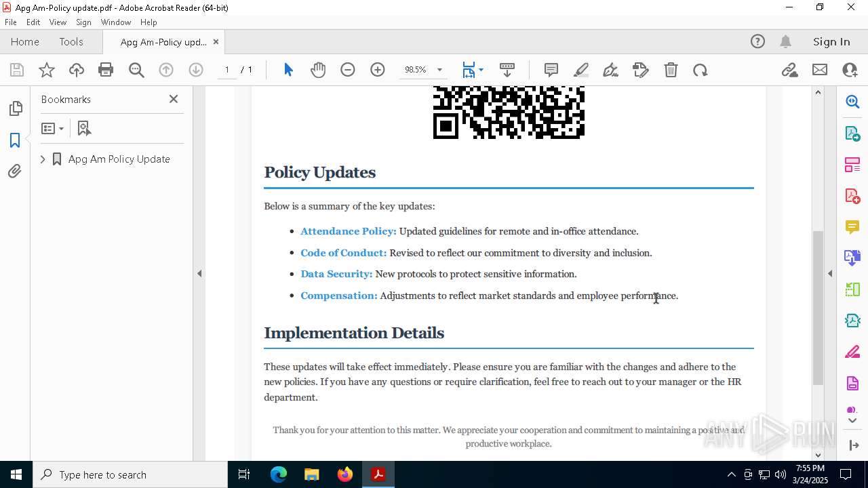Viewport: 868px width, 488px height.
Task: Delete with trash can icon
Action: pyautogui.click(x=671, y=70)
